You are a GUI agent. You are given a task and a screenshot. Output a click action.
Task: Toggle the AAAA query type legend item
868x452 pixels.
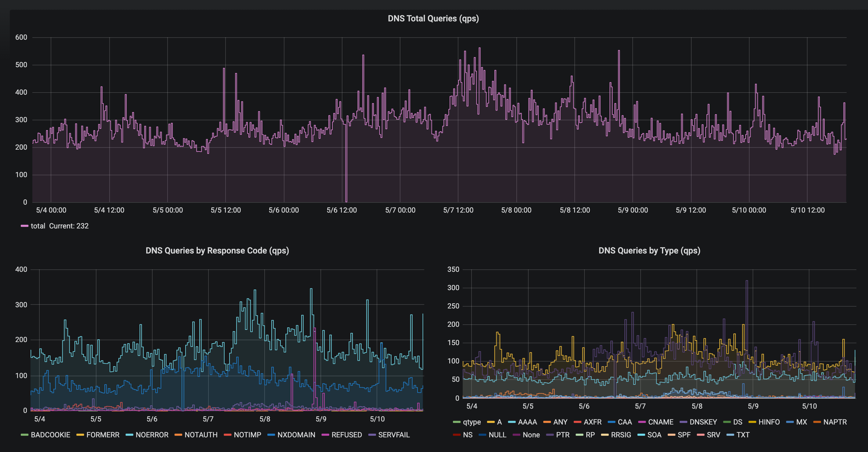coord(527,422)
